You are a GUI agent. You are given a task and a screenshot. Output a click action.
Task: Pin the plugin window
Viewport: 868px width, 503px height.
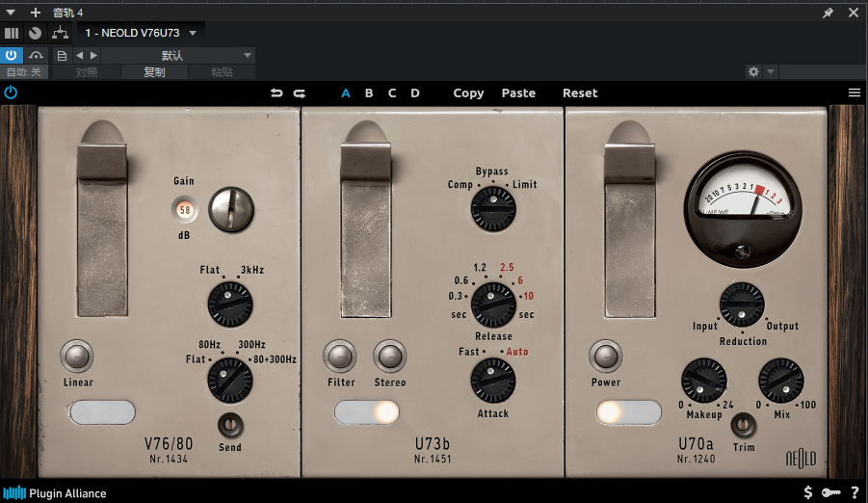click(828, 13)
